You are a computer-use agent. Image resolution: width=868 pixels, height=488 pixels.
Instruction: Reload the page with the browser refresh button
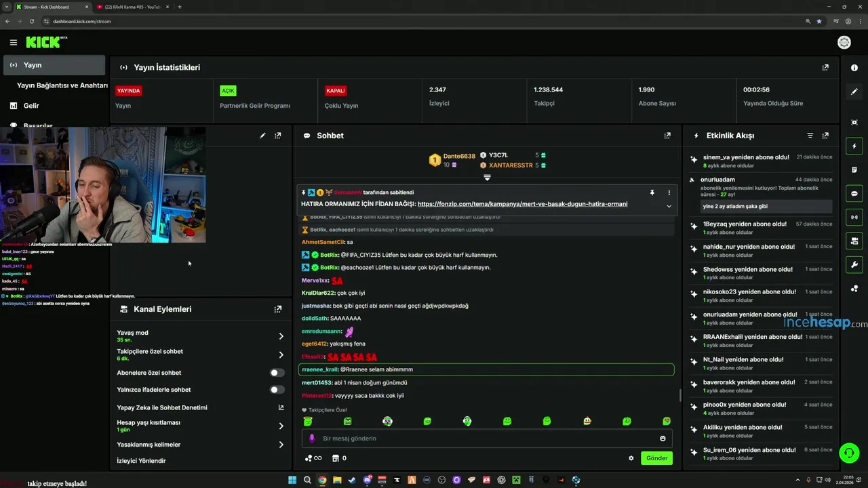point(31,21)
